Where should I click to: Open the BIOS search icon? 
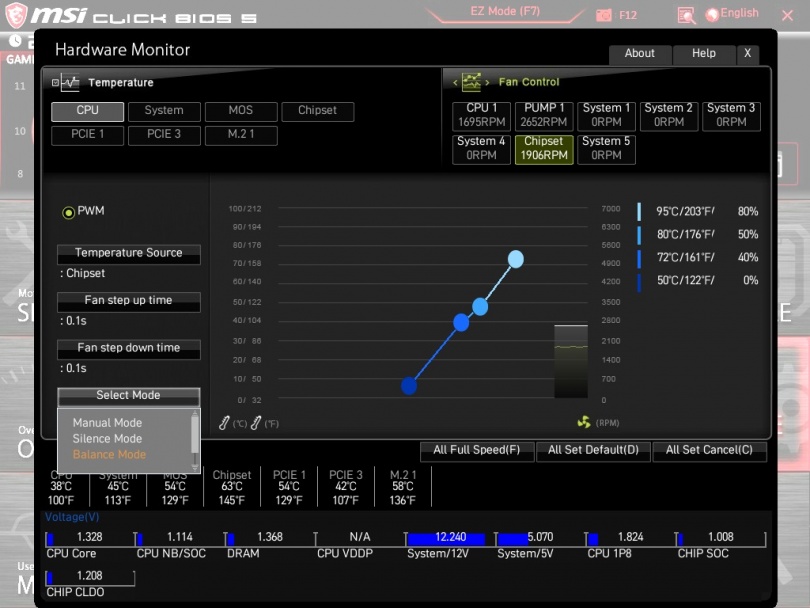click(686, 15)
